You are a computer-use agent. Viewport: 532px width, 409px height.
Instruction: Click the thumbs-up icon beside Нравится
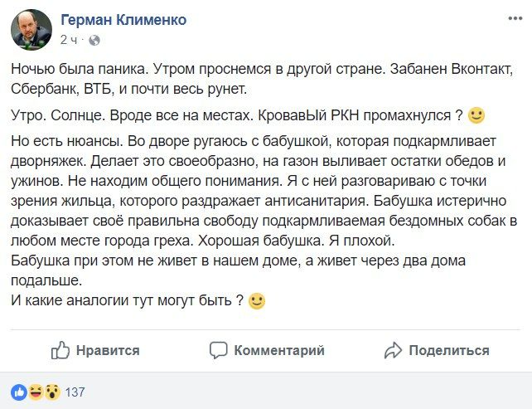coord(60,350)
